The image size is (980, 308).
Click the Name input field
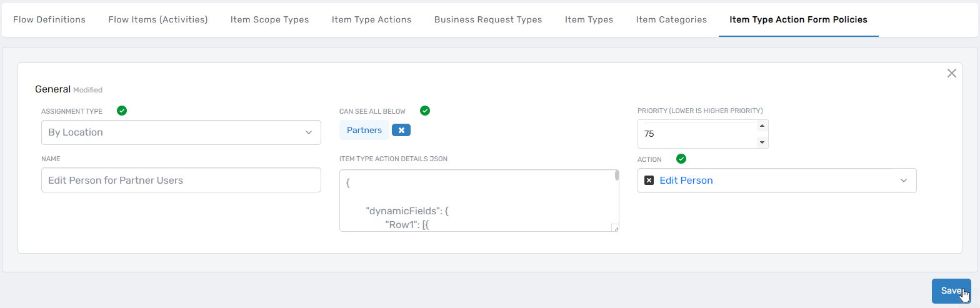click(181, 180)
